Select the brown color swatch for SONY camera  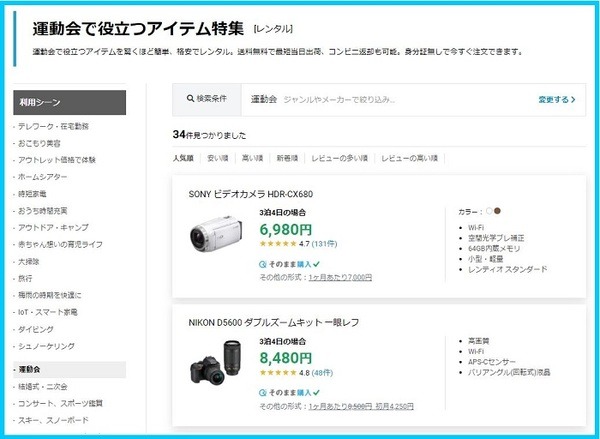497,211
